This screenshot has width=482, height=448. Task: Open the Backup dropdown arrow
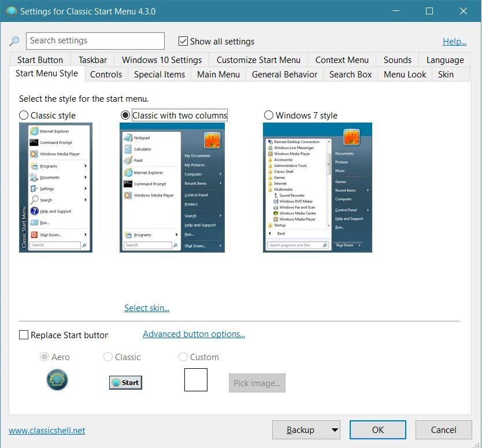pyautogui.click(x=335, y=430)
